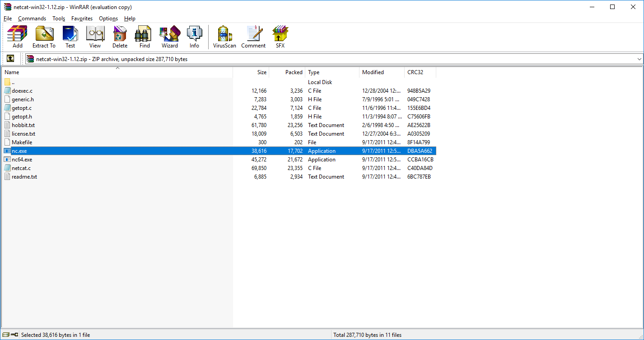This screenshot has width=644, height=340.
Task: Go up one level arrow button
Action: pyautogui.click(x=10, y=59)
